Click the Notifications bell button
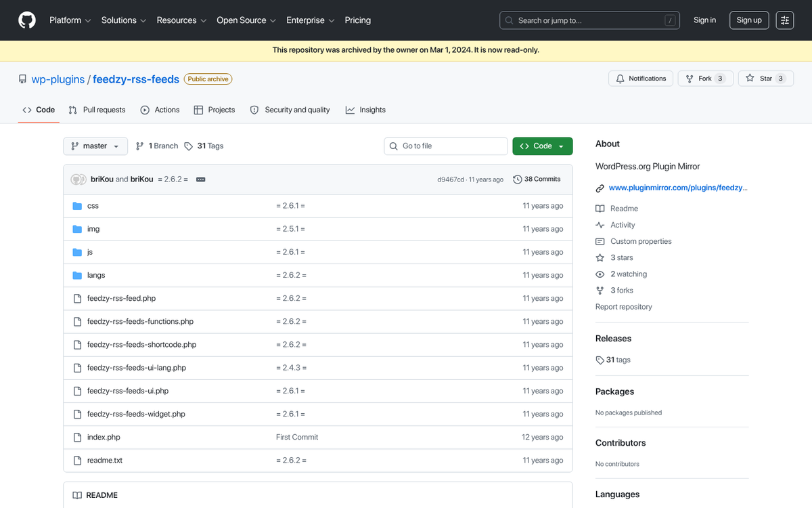Viewport: 812px width, 508px height. 641,79
